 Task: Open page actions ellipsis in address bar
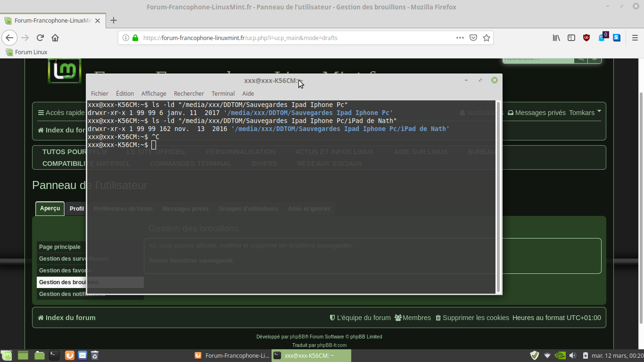click(x=460, y=38)
